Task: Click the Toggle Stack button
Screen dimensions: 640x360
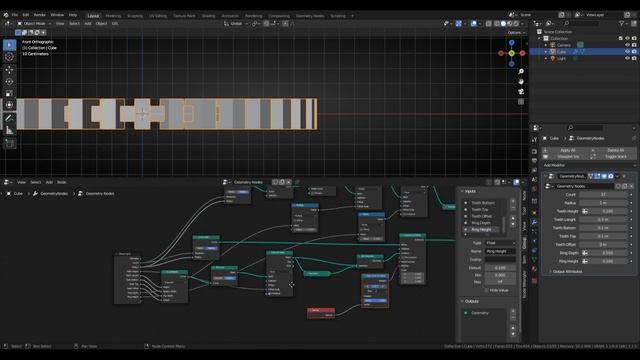Action: click(613, 157)
